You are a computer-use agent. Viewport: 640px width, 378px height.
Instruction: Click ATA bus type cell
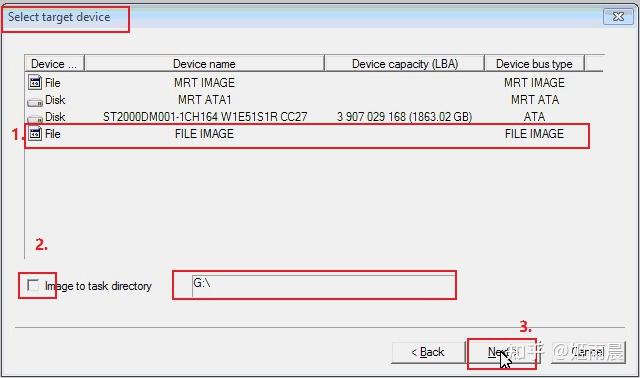point(534,117)
